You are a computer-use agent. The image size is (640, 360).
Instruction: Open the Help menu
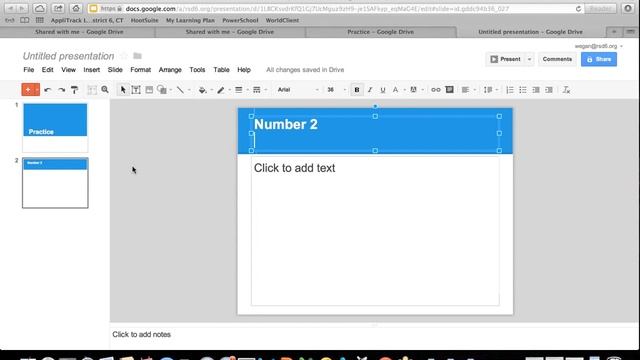coord(244,70)
